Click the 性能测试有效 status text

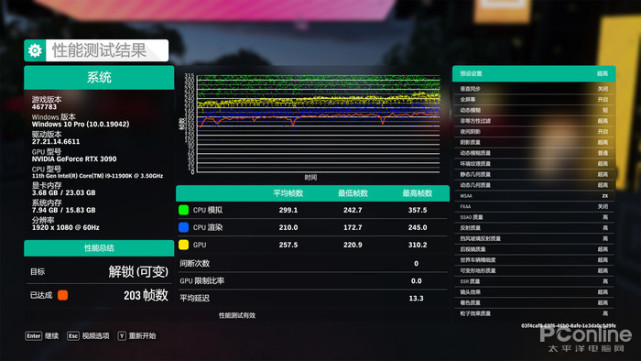tap(237, 316)
